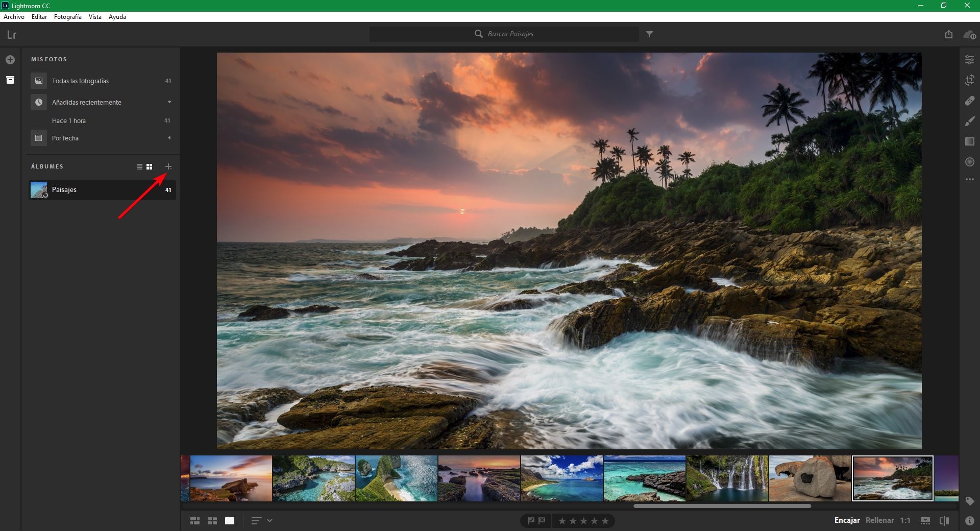This screenshot has height=531, width=980.
Task: Select the Healing Brush tool
Action: [x=970, y=101]
